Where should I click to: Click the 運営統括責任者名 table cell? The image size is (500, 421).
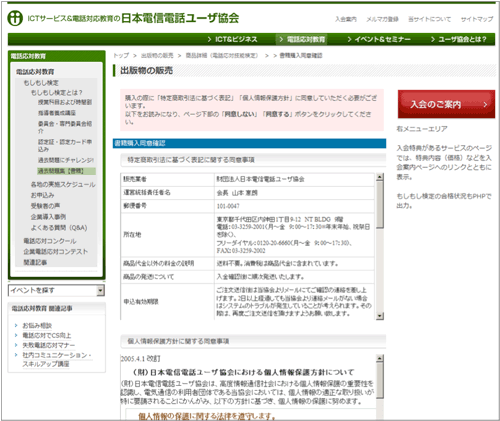tap(167, 193)
